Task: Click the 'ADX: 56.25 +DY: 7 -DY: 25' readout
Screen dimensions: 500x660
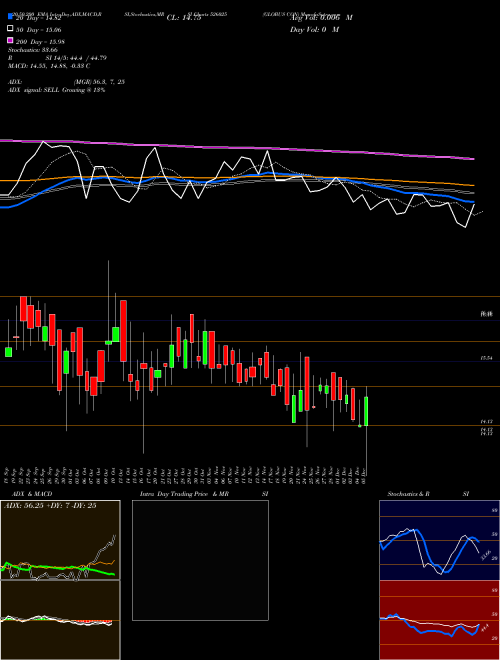Action: pos(50,506)
